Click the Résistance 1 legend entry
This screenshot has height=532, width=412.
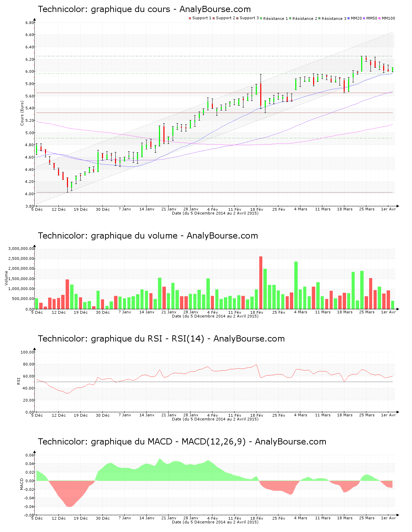274,19
